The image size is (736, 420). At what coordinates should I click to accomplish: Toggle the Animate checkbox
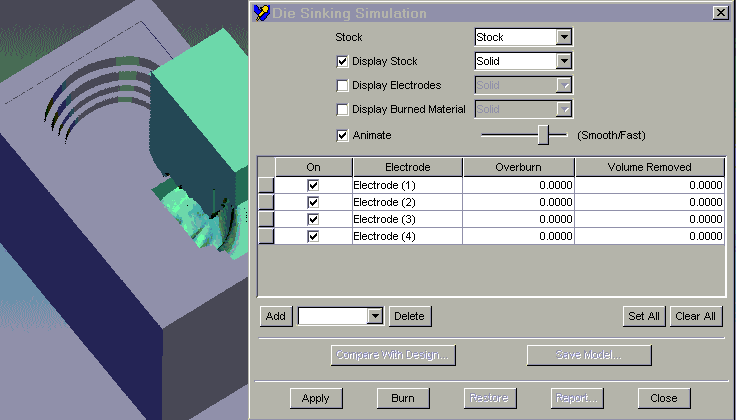(343, 135)
